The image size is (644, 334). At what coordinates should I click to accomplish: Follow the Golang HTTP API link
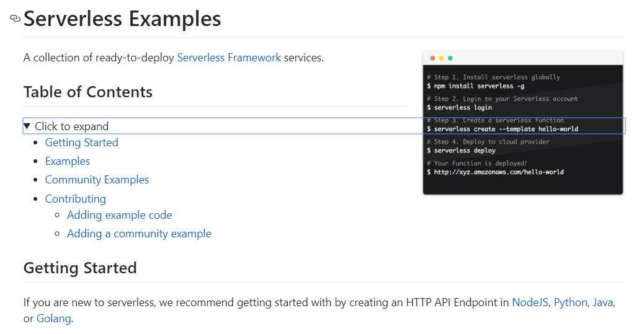tap(54, 319)
